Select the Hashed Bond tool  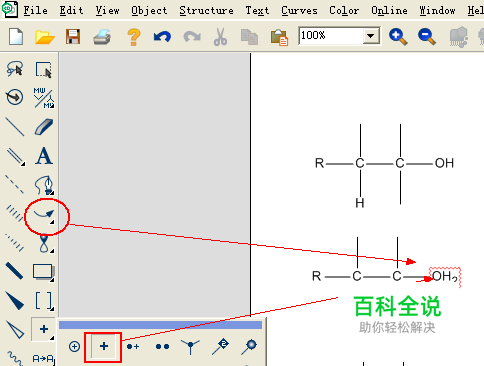click(15, 214)
